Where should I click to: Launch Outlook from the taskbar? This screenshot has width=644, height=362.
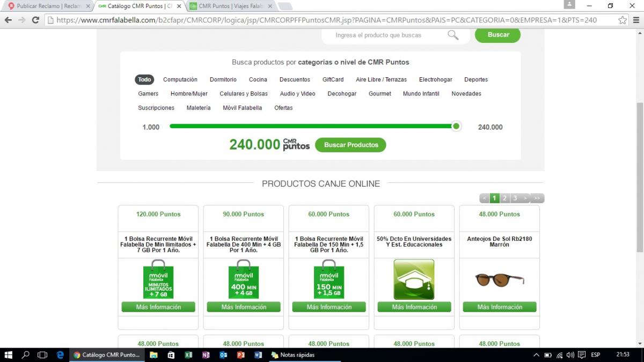[223, 354]
